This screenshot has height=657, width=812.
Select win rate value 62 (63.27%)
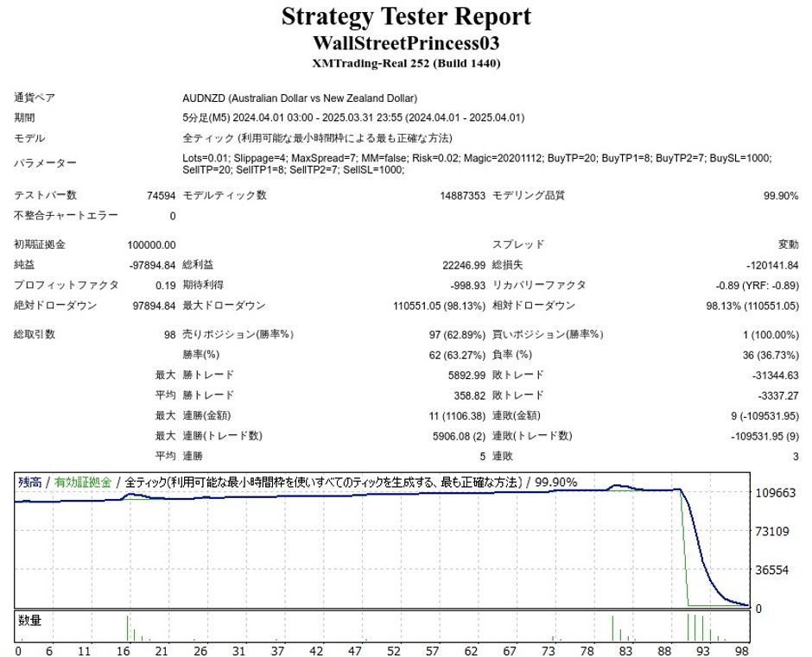tap(458, 355)
